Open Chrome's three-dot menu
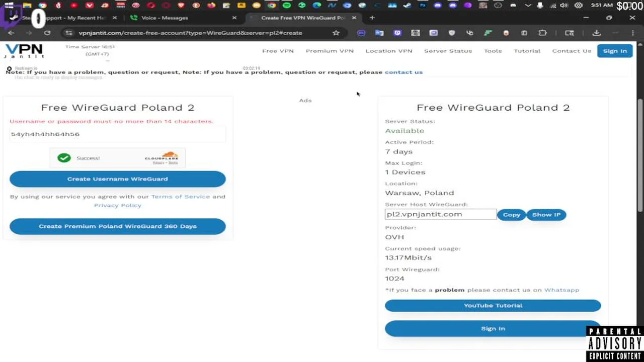644x362 pixels. point(633,33)
